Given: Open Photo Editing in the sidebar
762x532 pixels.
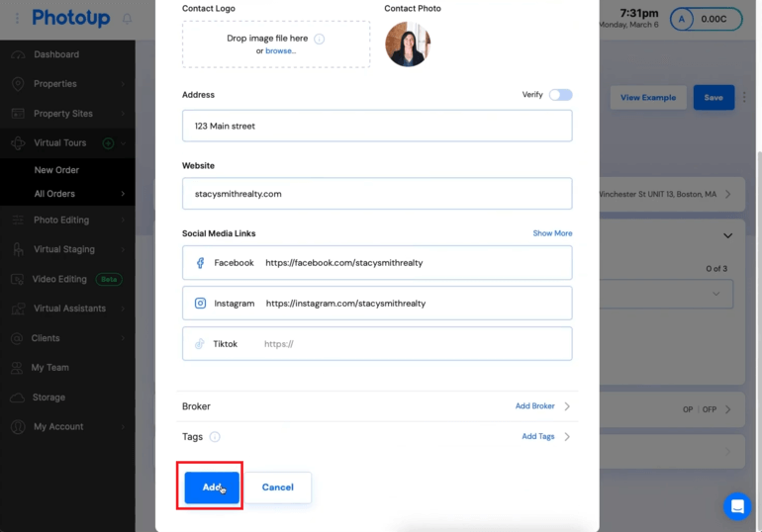Looking at the screenshot, I should [61, 220].
